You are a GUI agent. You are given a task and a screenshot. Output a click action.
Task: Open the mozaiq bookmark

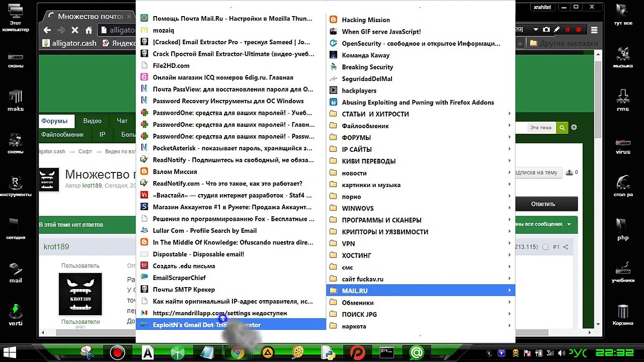(x=231, y=30)
